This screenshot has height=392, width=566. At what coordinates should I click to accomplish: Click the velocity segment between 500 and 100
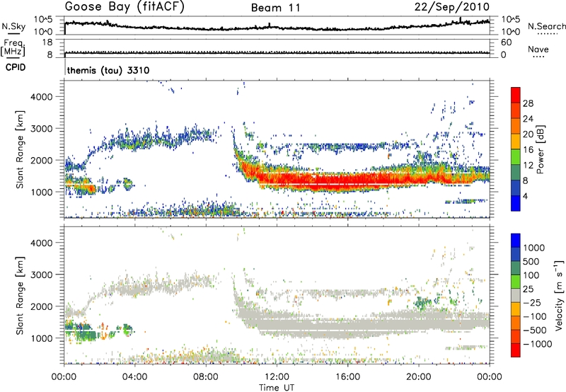(516, 268)
